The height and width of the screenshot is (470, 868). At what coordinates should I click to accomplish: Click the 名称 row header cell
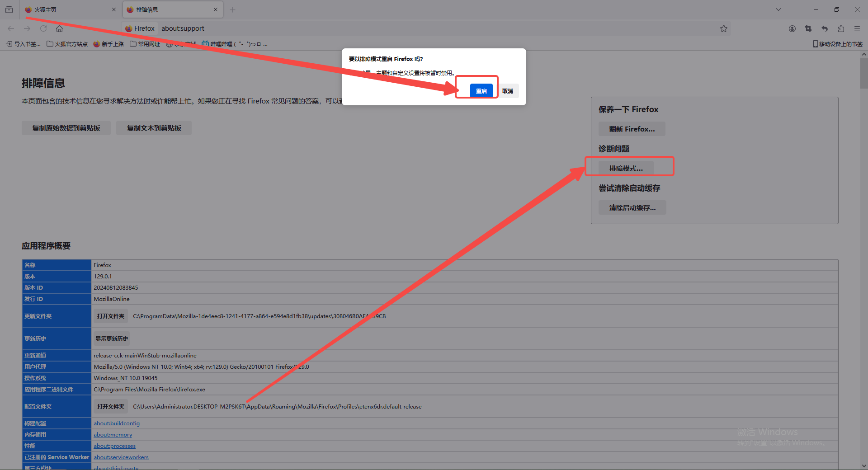click(57, 265)
